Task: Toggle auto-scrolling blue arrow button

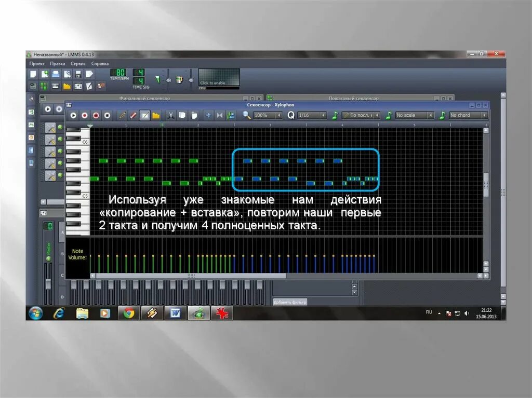Action: point(208,115)
